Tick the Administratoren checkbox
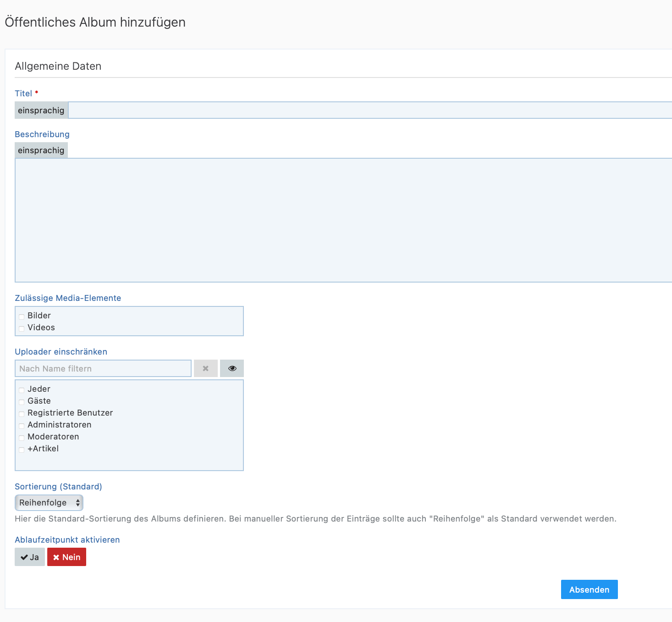672x622 pixels. click(22, 426)
